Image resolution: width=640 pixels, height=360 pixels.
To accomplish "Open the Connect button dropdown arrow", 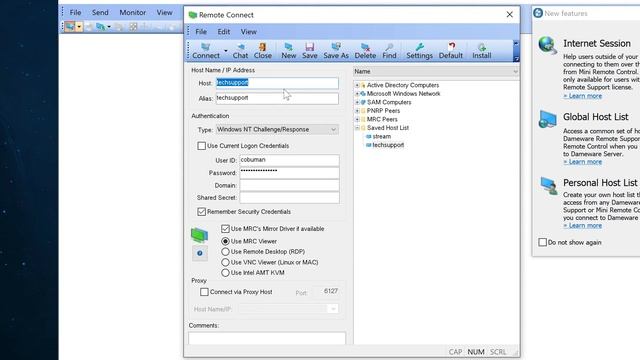I will pyautogui.click(x=226, y=51).
